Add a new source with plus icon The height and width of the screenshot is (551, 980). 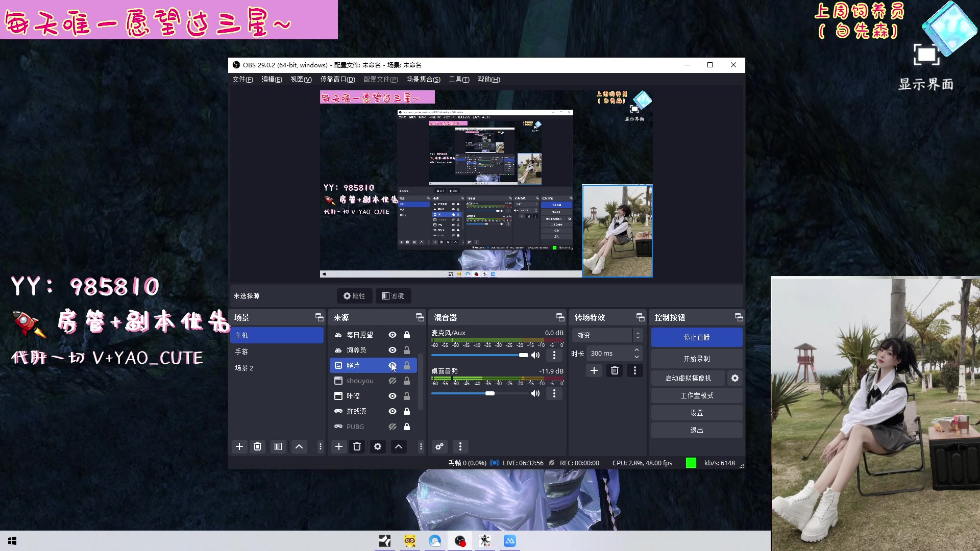[x=339, y=446]
